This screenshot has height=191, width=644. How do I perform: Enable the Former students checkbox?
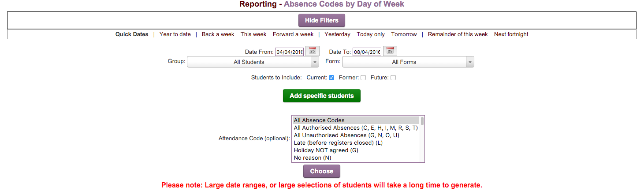[363, 78]
